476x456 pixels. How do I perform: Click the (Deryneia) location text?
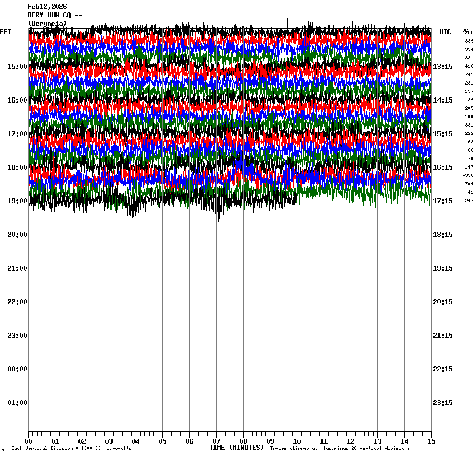tap(47, 23)
